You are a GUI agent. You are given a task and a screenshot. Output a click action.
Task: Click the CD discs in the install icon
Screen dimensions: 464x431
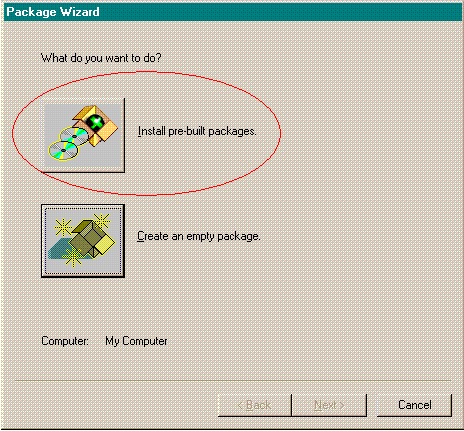point(69,143)
